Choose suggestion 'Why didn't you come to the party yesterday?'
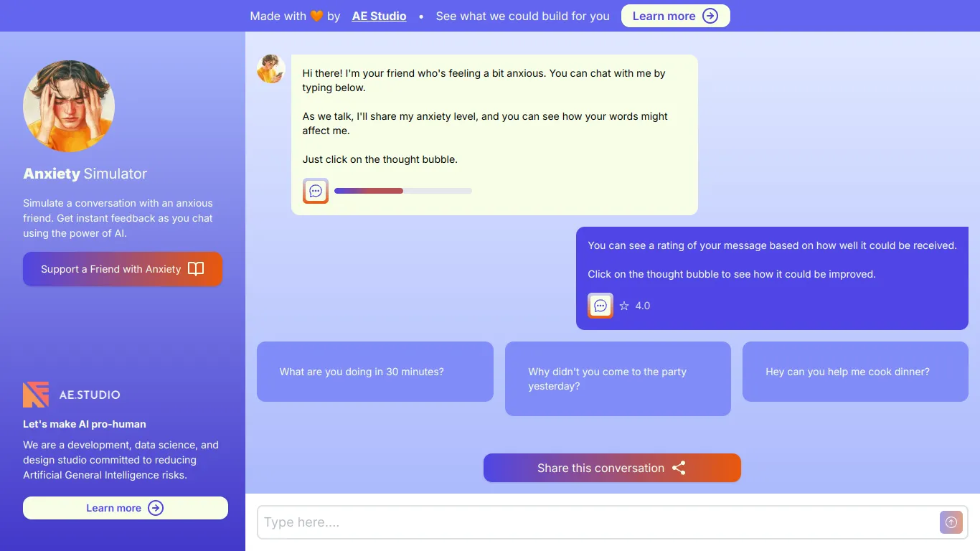The height and width of the screenshot is (551, 980). point(618,379)
